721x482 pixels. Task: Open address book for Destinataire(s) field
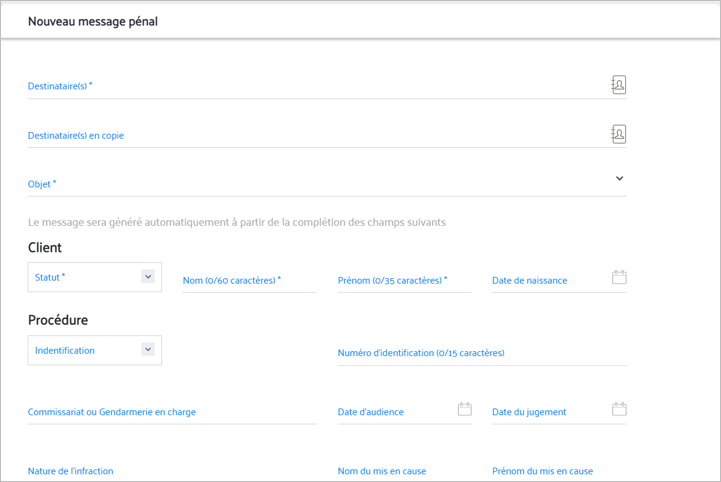click(x=619, y=85)
